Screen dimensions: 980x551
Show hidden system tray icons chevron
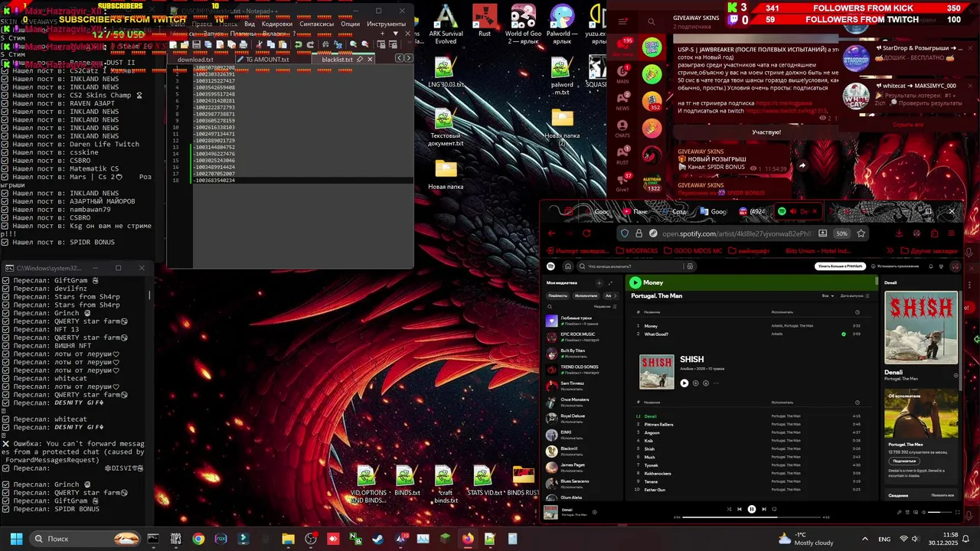(865, 539)
